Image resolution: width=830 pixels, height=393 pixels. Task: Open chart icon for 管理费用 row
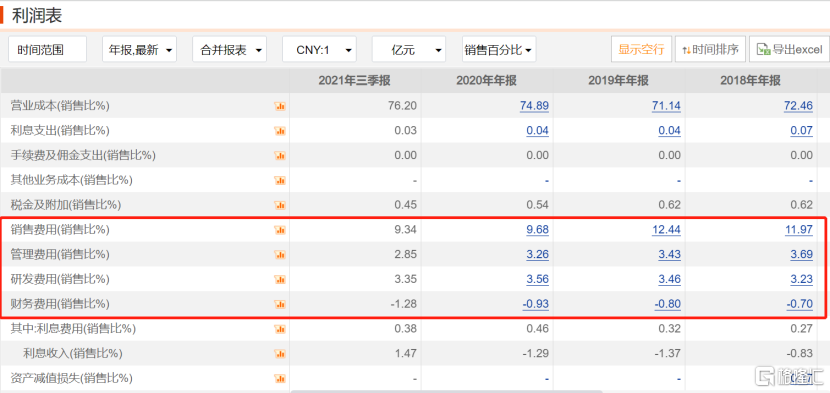(280, 255)
